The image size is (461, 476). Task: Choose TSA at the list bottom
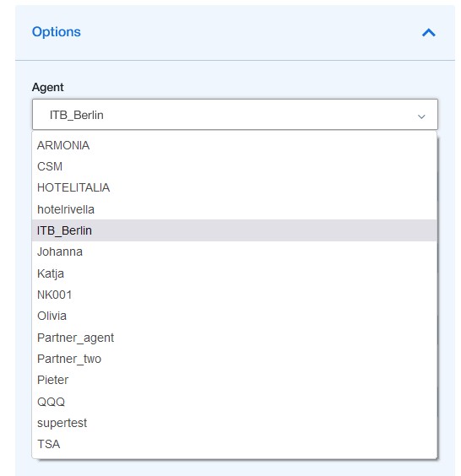coord(234,444)
